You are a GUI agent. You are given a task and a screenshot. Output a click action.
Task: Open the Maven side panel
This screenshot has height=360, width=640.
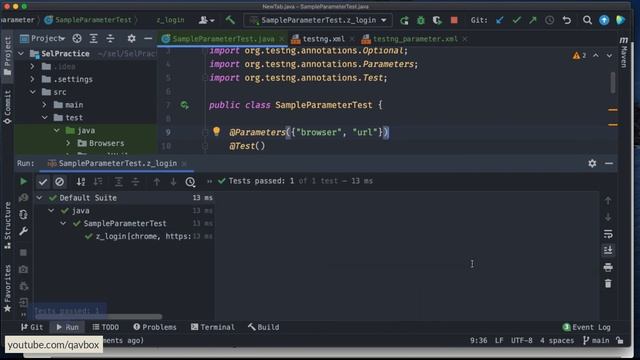pyautogui.click(x=623, y=51)
